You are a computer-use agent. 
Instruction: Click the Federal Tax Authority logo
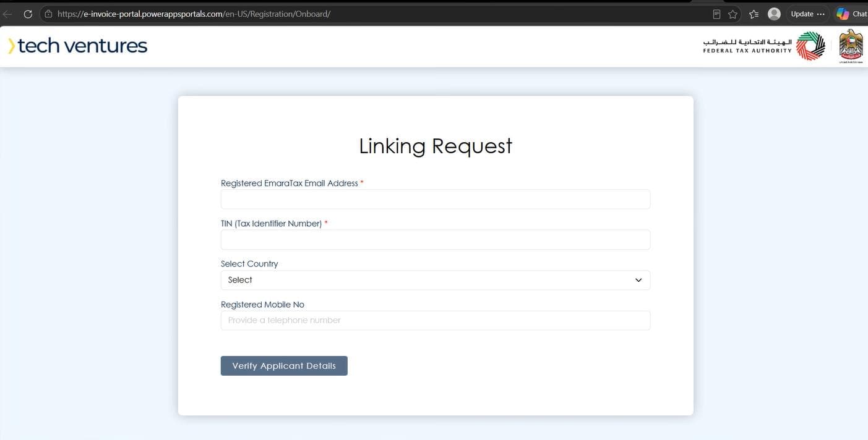764,46
